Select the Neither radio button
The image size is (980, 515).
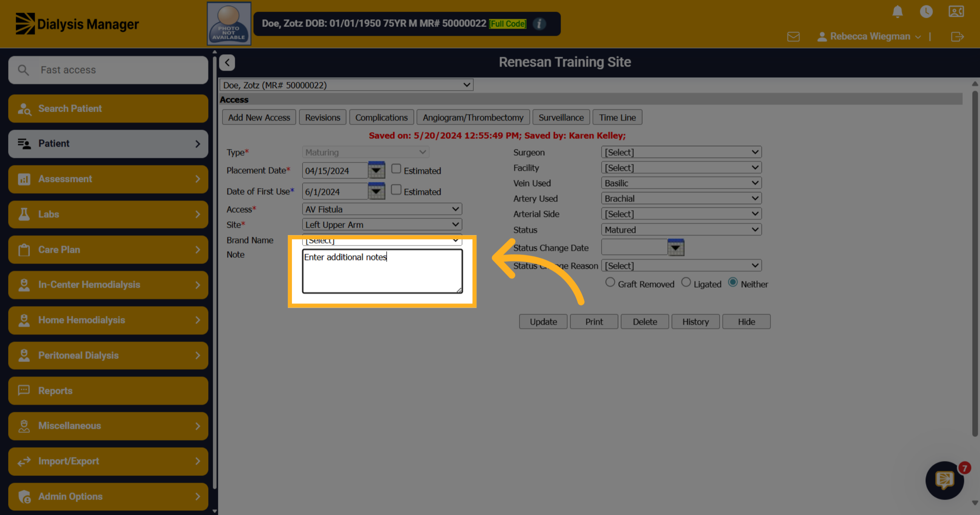tap(733, 282)
